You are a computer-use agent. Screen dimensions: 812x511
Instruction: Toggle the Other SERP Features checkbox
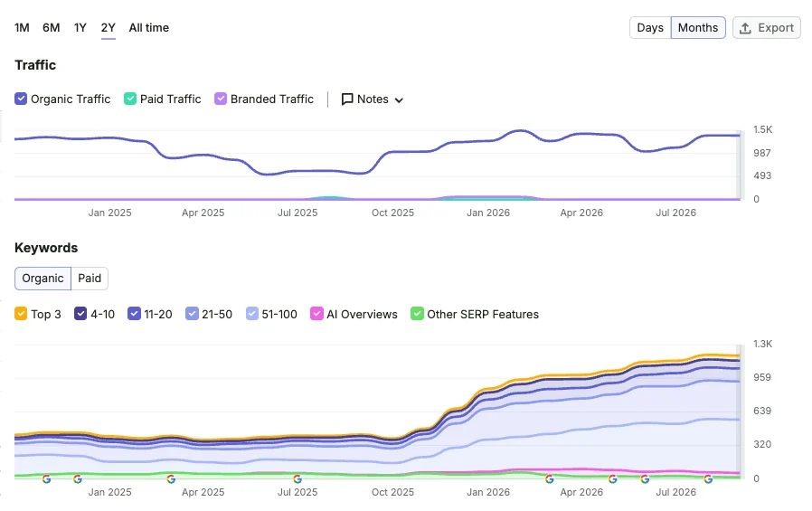coord(417,314)
